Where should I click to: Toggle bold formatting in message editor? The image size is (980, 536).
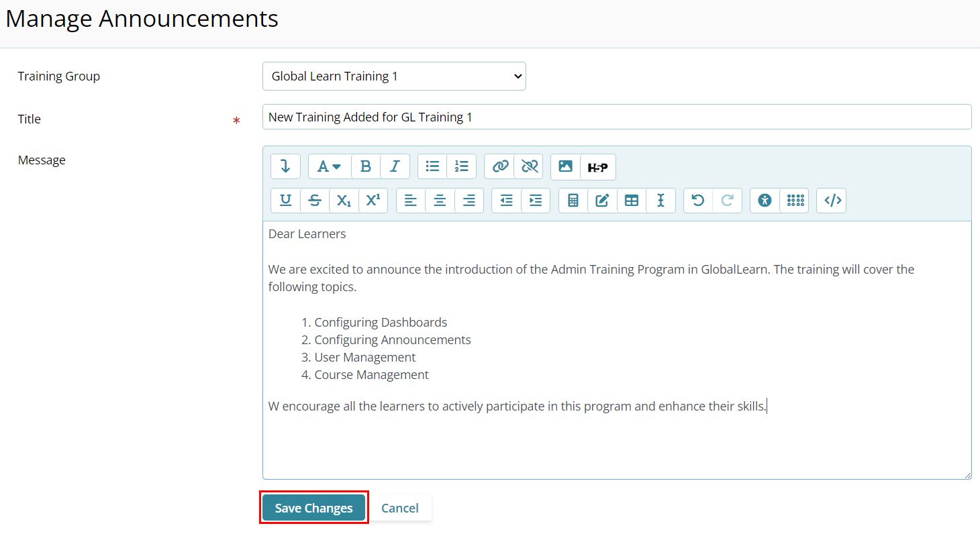[x=365, y=166]
